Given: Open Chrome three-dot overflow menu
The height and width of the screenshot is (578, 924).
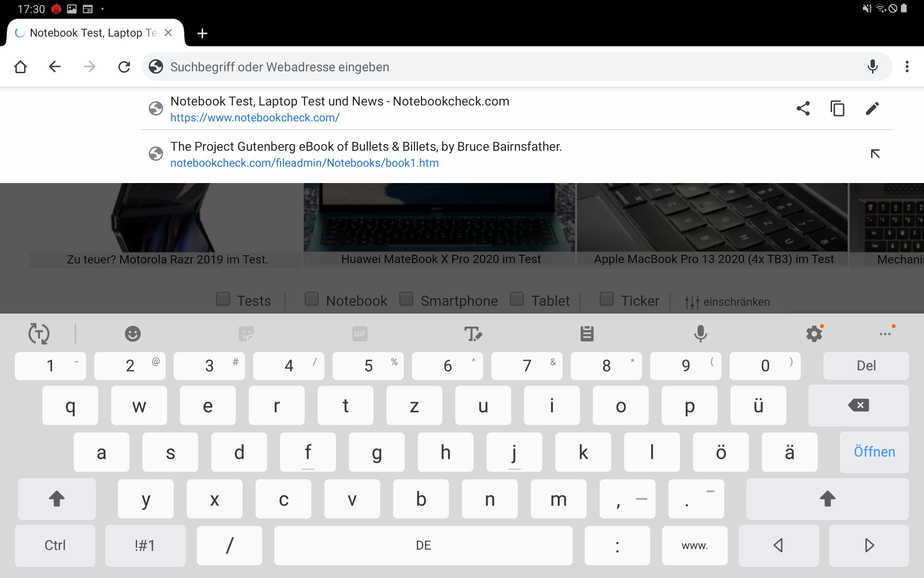Looking at the screenshot, I should (907, 66).
